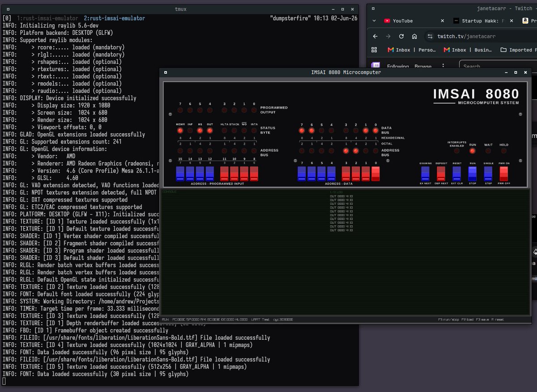Screen dimensions: 537x392
Task: Click the browser Forward arrow
Action: (x=388, y=36)
